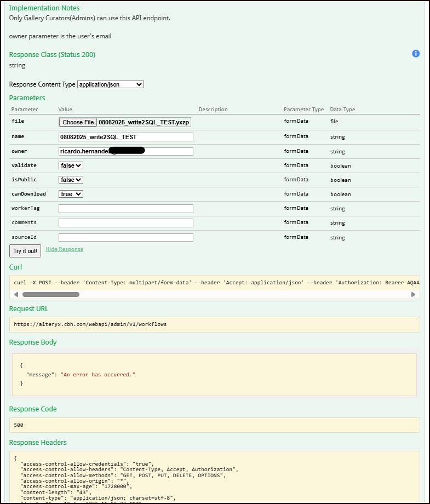
Task: Click the selected file name 08082025_write2SQL_TEST.yxzp
Action: (144, 122)
